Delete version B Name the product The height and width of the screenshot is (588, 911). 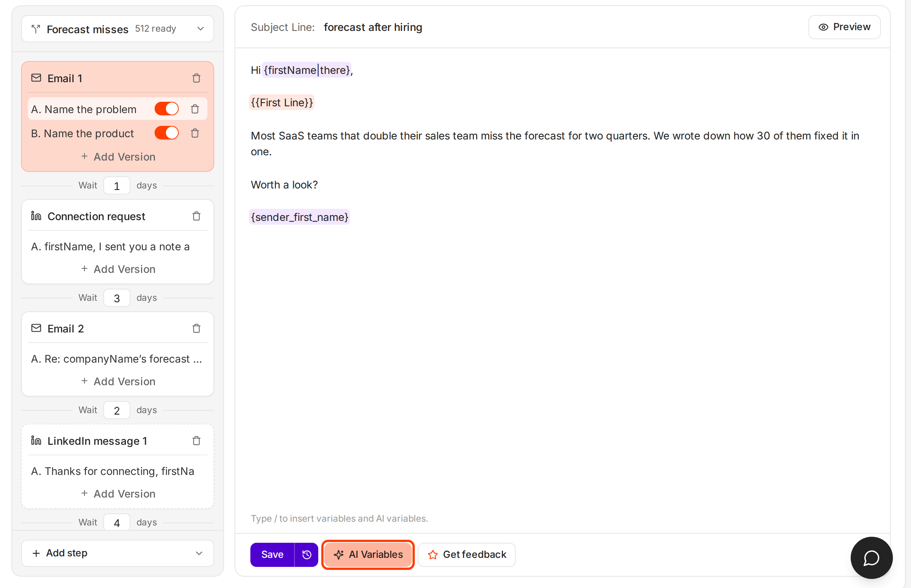(195, 133)
